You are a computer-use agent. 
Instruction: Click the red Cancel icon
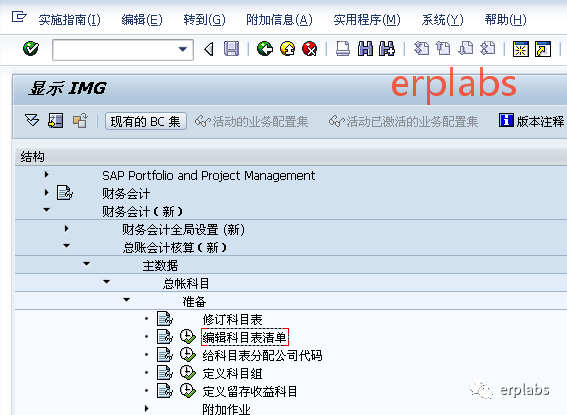[310, 48]
